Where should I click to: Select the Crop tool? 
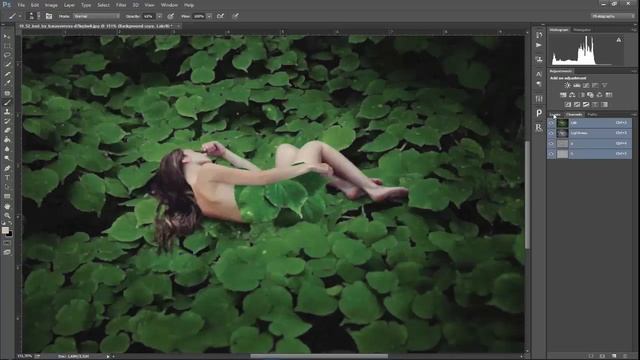[7, 74]
